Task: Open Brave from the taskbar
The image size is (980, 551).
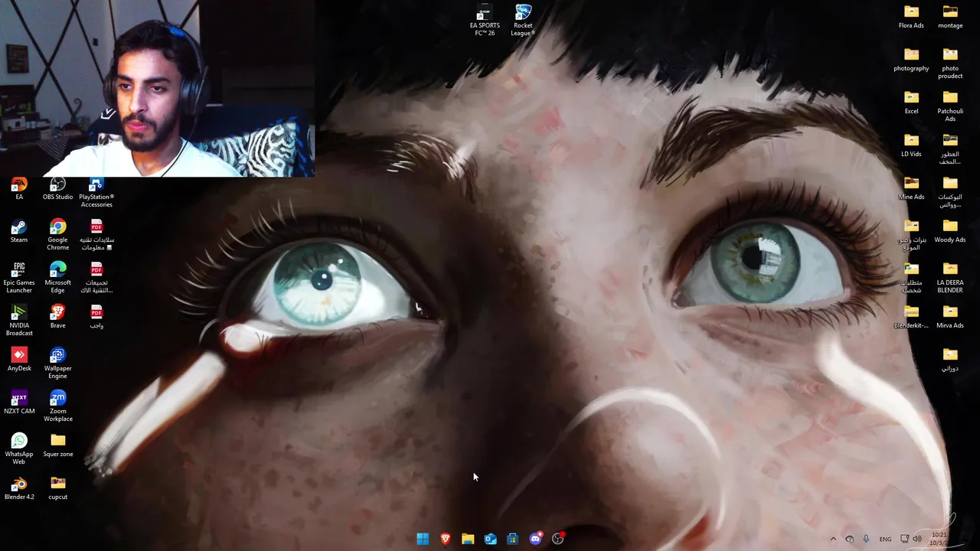Action: pos(445,539)
